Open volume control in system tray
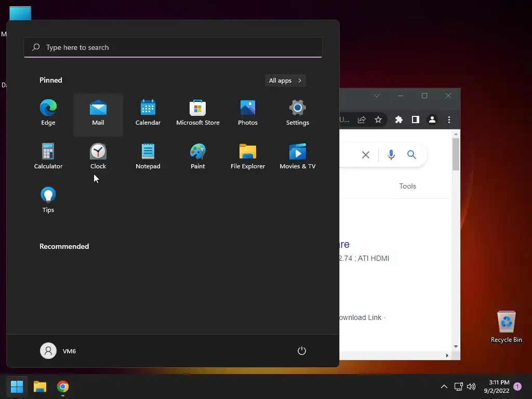 click(471, 387)
